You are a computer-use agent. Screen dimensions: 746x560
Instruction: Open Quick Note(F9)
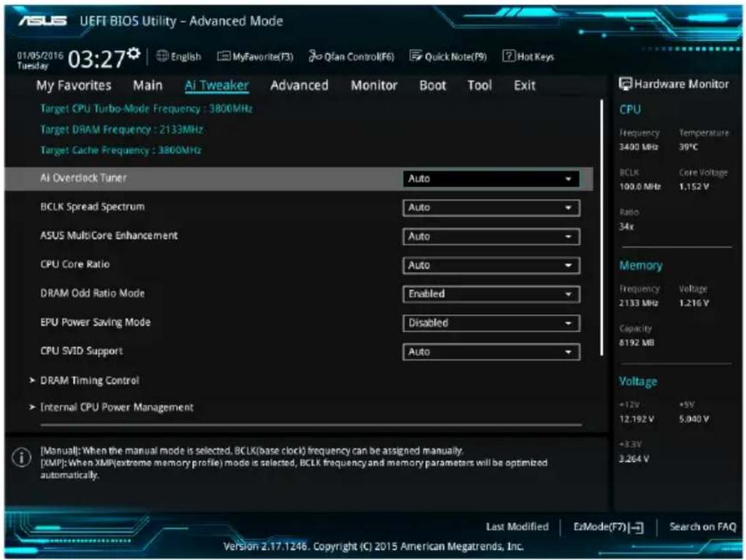coord(447,57)
